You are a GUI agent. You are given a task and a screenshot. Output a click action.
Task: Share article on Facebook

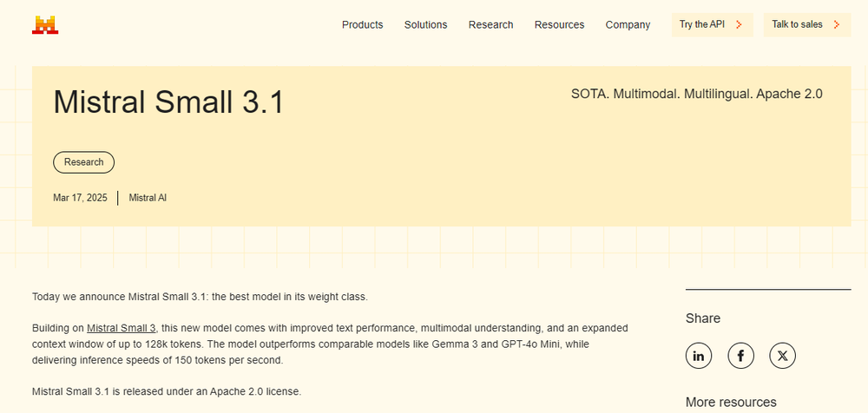[x=740, y=356]
